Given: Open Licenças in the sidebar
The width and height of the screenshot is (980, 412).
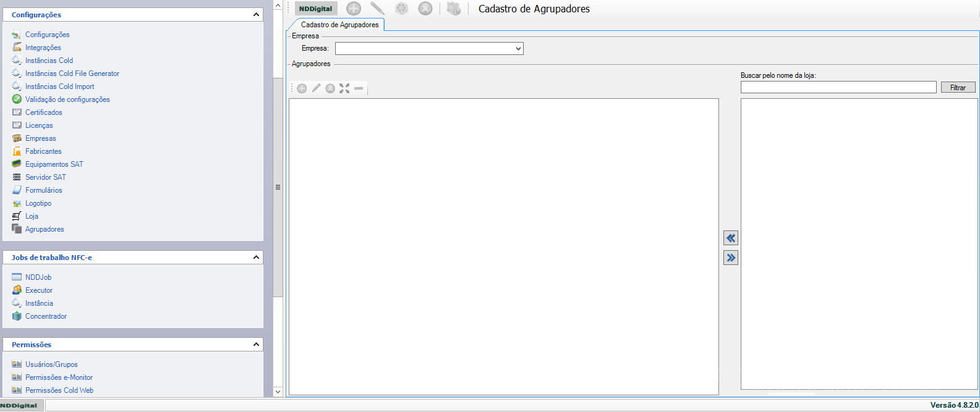Looking at the screenshot, I should coord(39,125).
